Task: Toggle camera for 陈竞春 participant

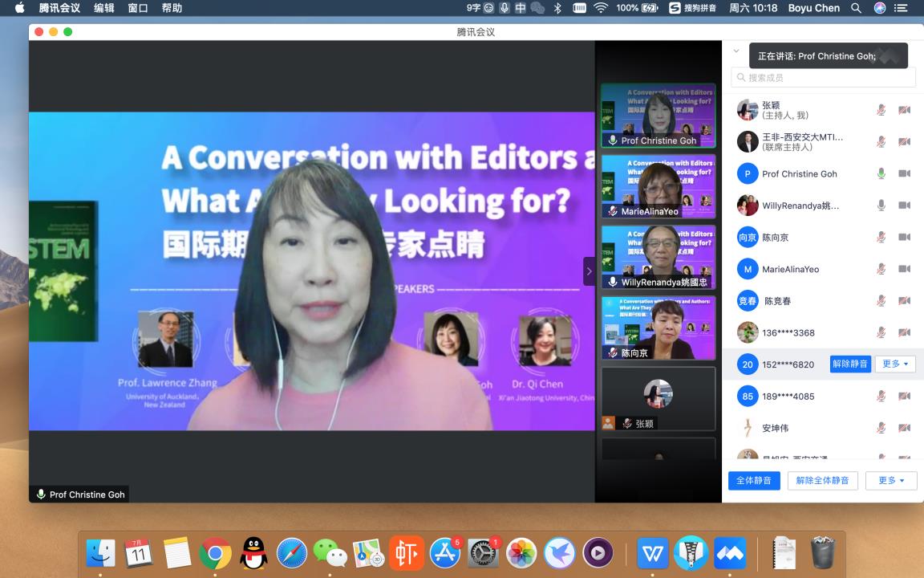Action: 904,300
